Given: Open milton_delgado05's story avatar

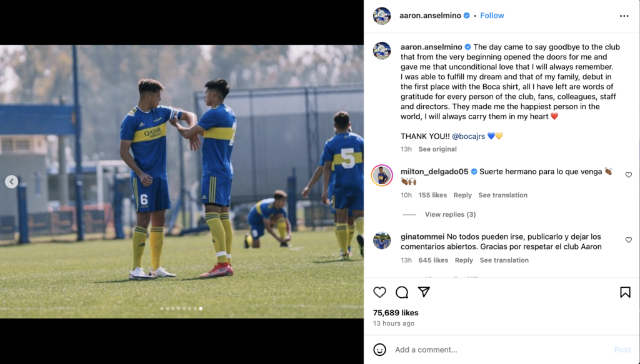Looking at the screenshot, I should click(382, 175).
